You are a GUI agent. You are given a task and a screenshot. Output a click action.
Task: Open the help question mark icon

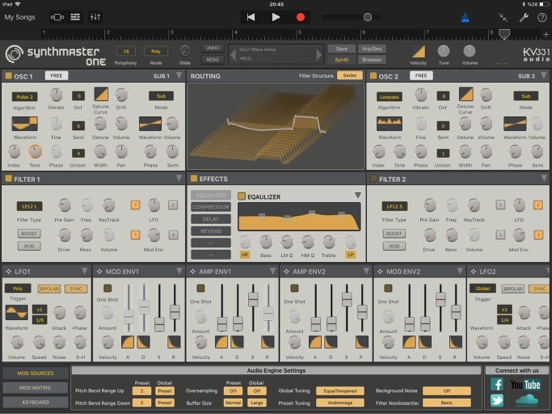(x=542, y=17)
